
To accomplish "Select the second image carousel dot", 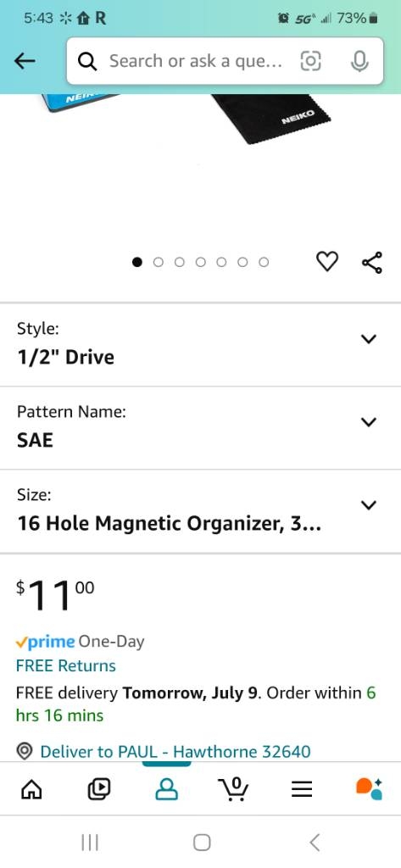I will [x=159, y=262].
